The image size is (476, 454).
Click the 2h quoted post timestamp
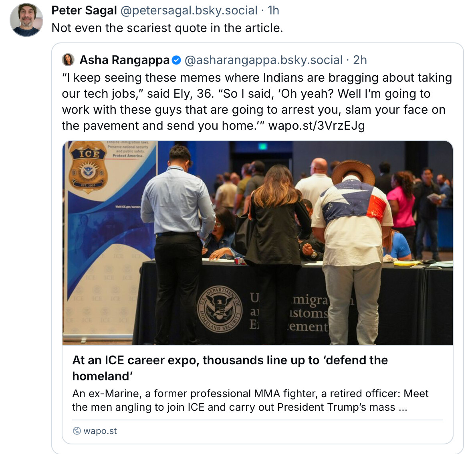pyautogui.click(x=360, y=60)
